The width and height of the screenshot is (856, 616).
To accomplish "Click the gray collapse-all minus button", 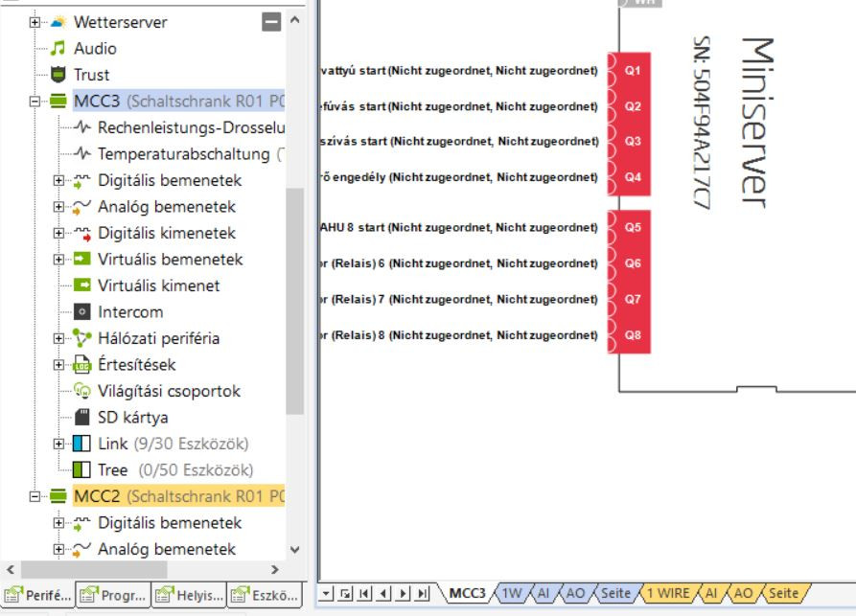I will pyautogui.click(x=271, y=22).
